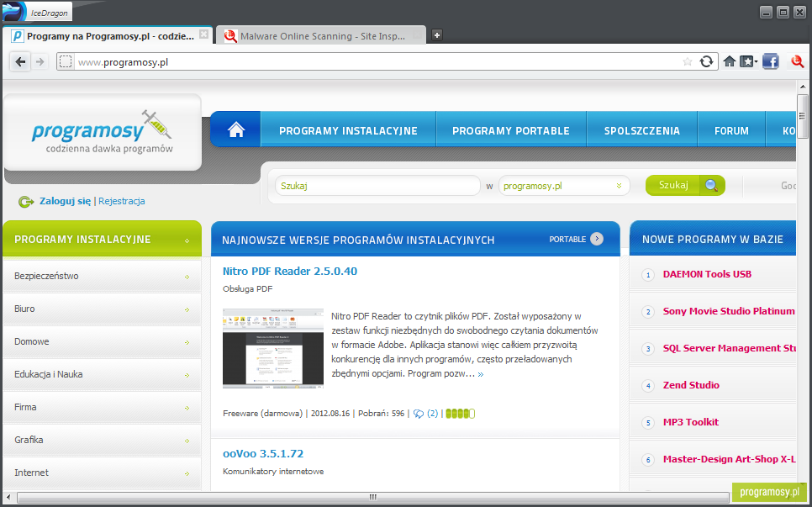Close the Programy na Programosy.pl tab

click(x=204, y=34)
